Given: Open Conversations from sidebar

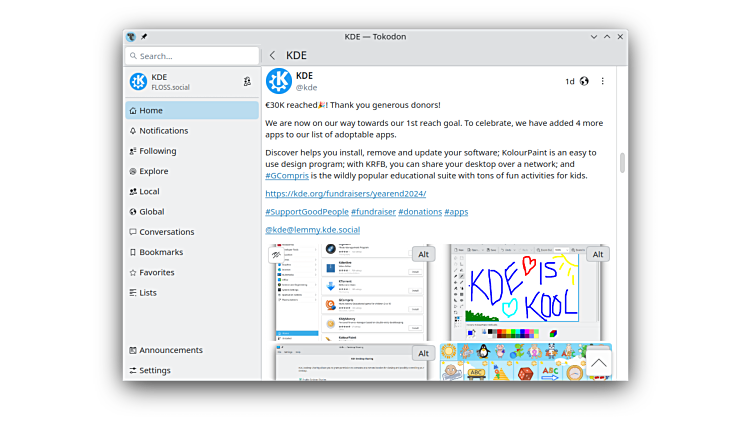Looking at the screenshot, I should (166, 232).
